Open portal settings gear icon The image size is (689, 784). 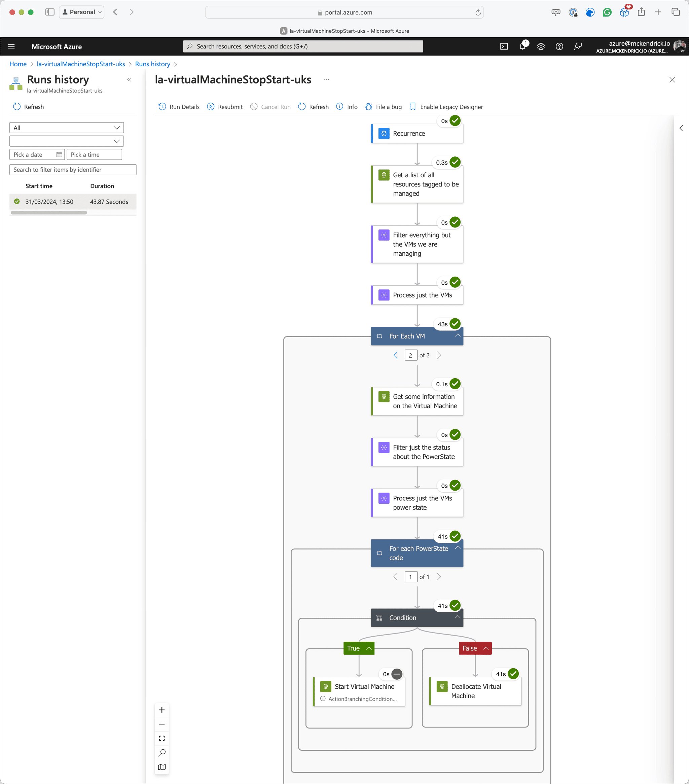coord(541,46)
